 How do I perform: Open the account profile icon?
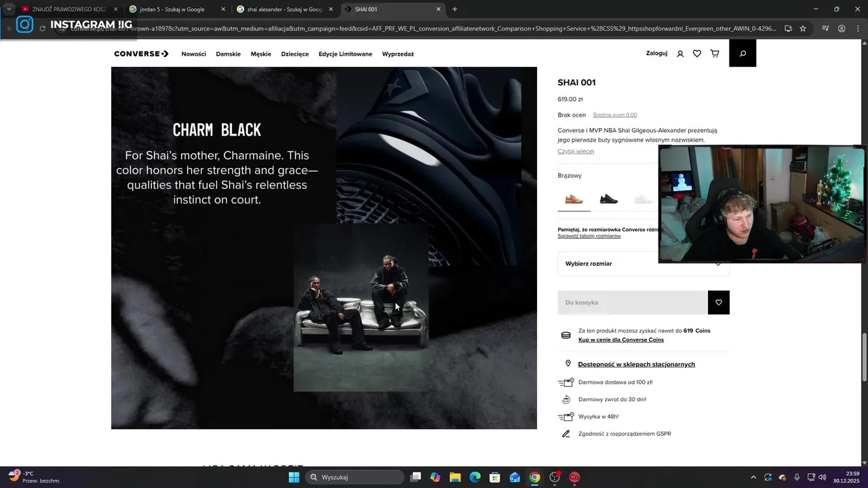[680, 54]
